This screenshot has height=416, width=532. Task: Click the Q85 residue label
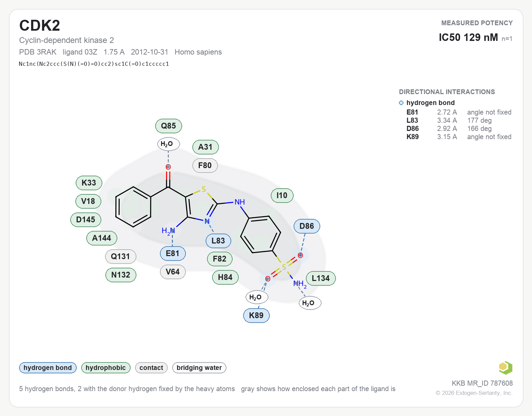168,126
